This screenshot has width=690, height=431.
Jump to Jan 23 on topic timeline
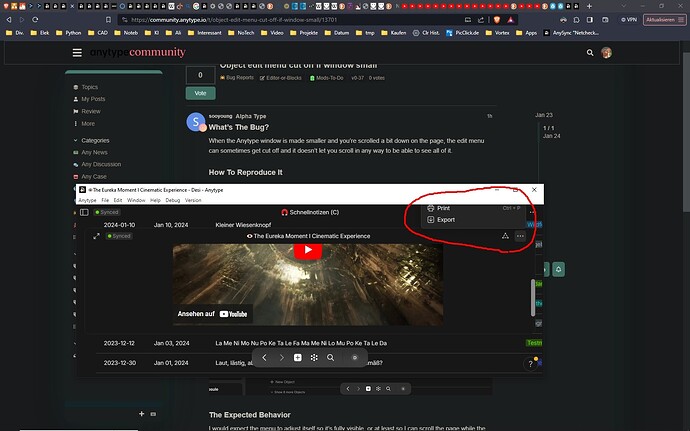(544, 115)
